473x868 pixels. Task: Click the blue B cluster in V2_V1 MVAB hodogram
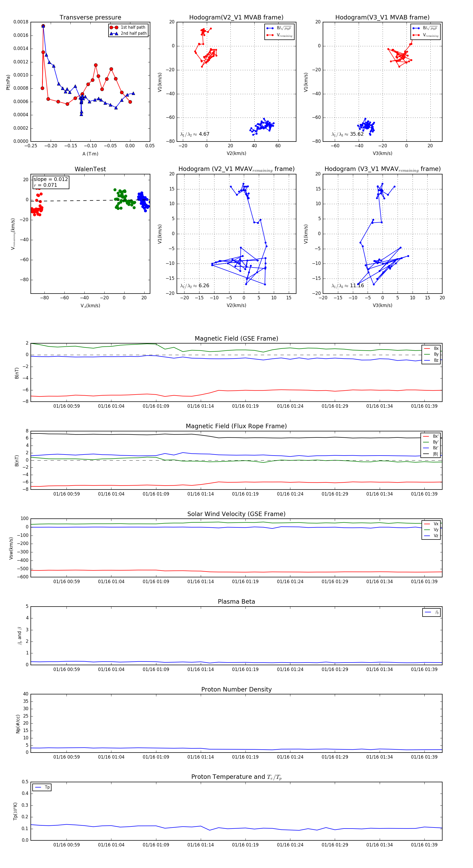(x=261, y=126)
